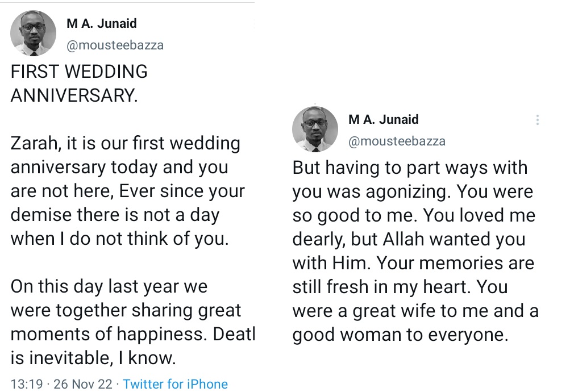
Task: Click the line "good woman to everyone."
Action: 399,335
